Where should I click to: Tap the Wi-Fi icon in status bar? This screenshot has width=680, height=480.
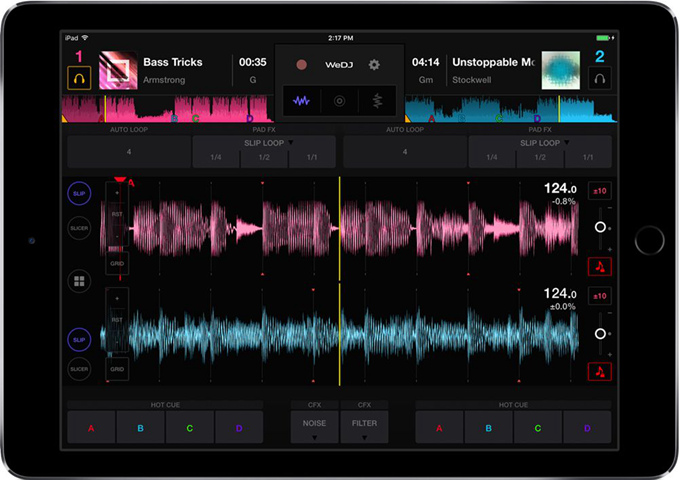pos(85,38)
